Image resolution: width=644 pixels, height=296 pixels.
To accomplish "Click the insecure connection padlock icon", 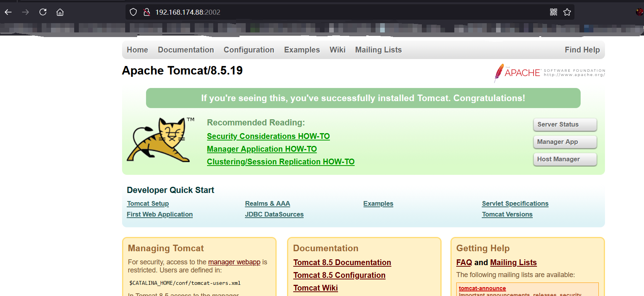I will (146, 12).
